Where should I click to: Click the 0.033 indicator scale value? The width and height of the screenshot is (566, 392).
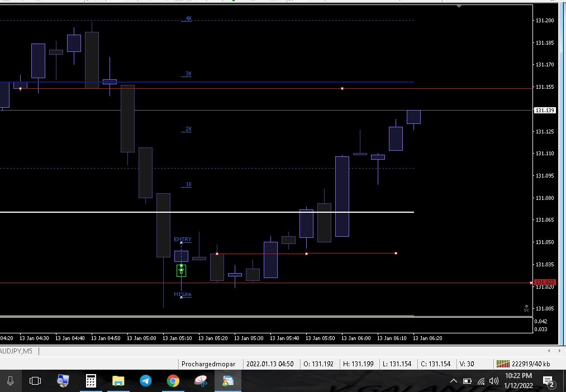pyautogui.click(x=541, y=329)
